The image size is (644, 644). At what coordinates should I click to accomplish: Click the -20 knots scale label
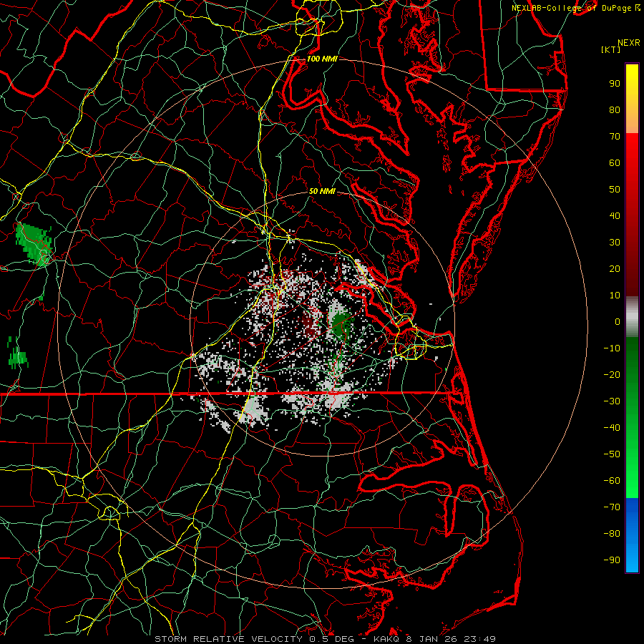[612, 375]
